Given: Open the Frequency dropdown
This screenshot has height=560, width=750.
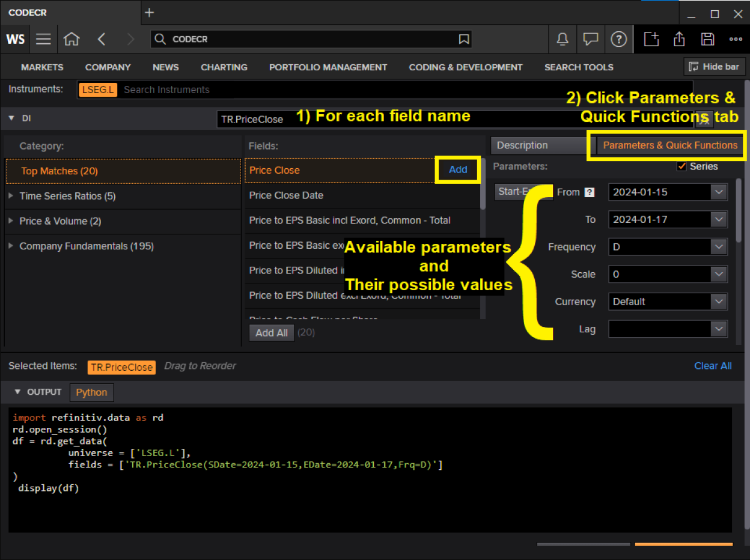Looking at the screenshot, I should coord(719,247).
